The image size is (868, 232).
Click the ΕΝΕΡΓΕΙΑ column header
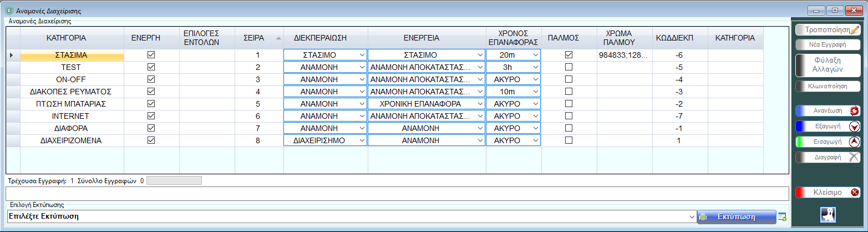tap(426, 38)
